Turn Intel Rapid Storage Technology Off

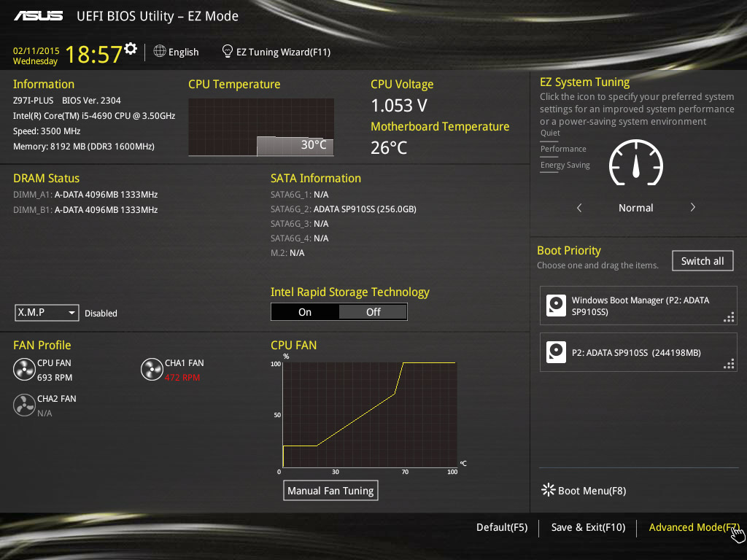(373, 312)
